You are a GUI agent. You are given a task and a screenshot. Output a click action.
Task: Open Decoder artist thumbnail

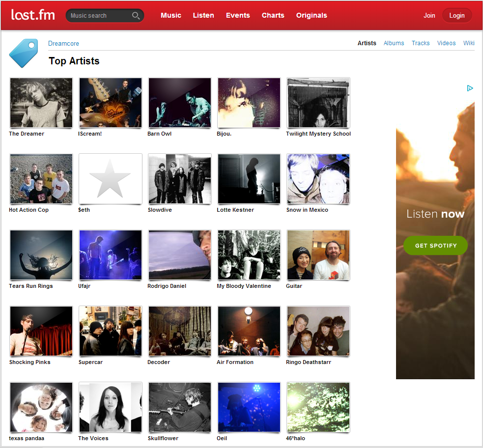(180, 331)
